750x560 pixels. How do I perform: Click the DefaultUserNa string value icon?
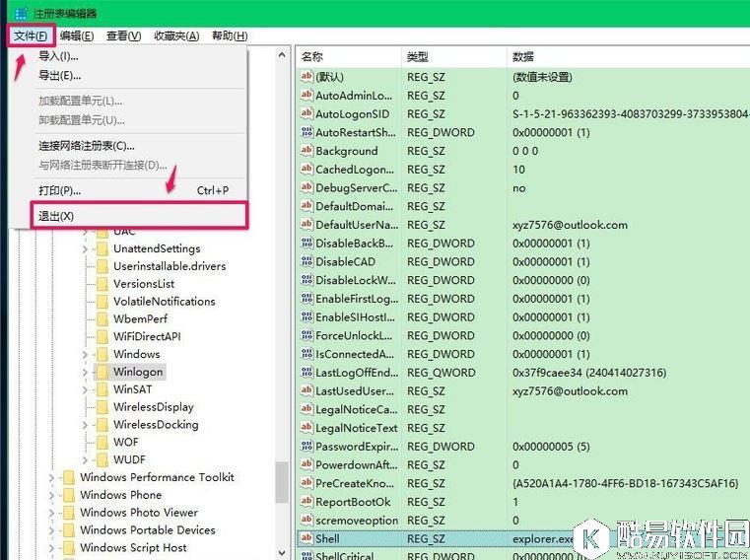tap(307, 225)
